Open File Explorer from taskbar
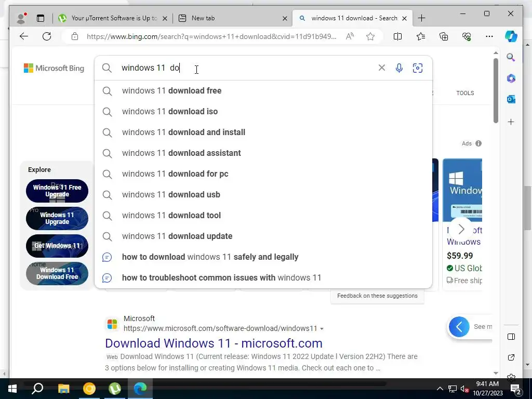Viewport: 532px width, 399px height. [63, 389]
